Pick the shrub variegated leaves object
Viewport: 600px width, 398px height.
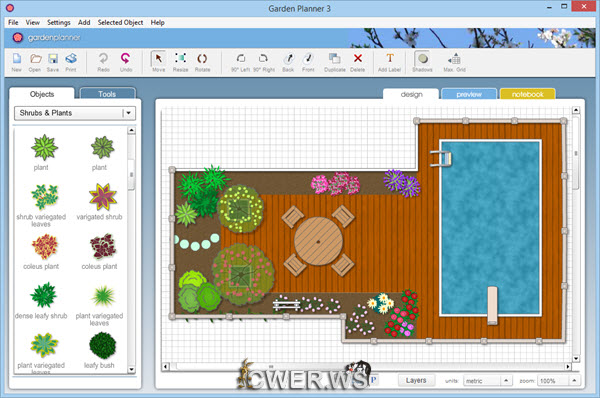(44, 197)
